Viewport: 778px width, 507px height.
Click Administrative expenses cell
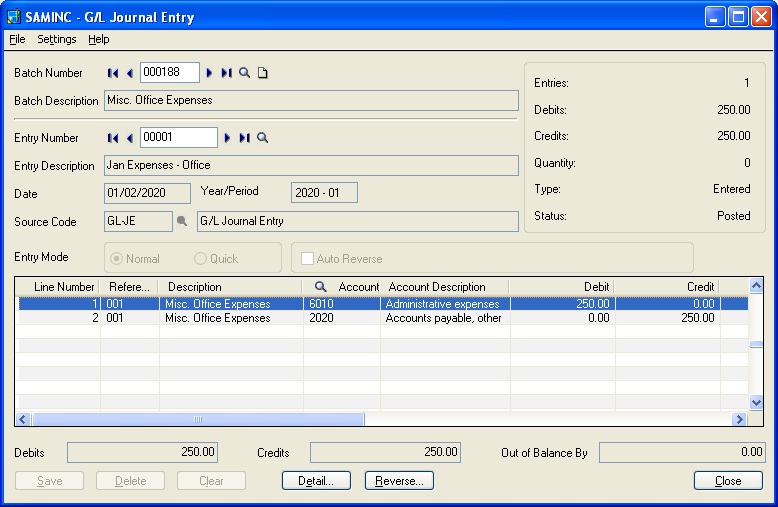445,304
